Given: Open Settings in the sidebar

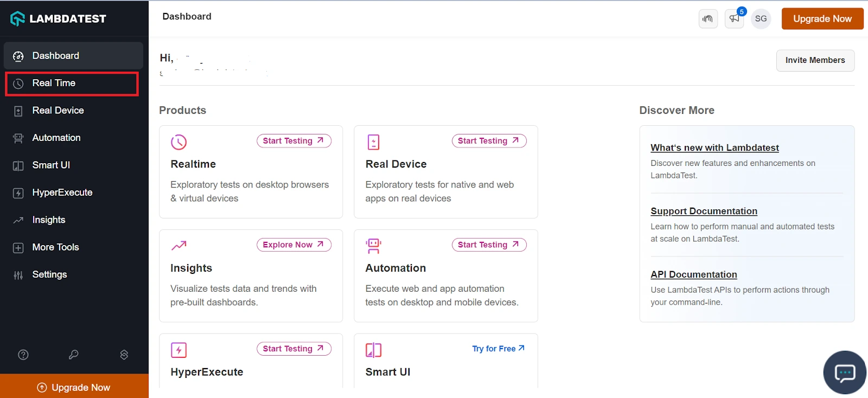Looking at the screenshot, I should [x=49, y=274].
